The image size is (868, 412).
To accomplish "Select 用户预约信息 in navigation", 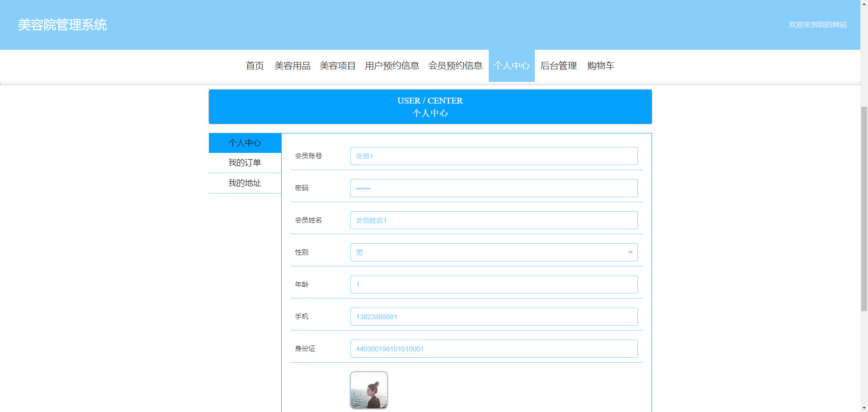I will tap(392, 66).
